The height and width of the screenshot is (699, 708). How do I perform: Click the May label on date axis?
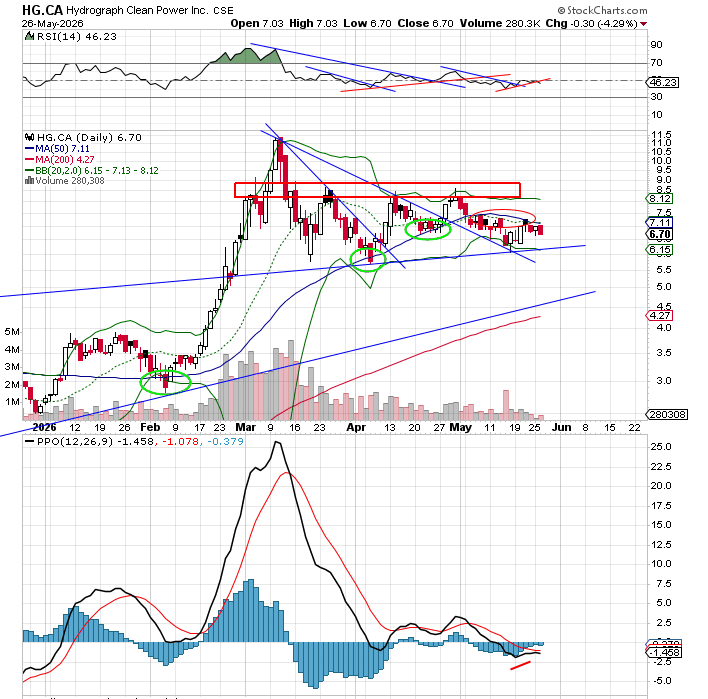[x=461, y=428]
